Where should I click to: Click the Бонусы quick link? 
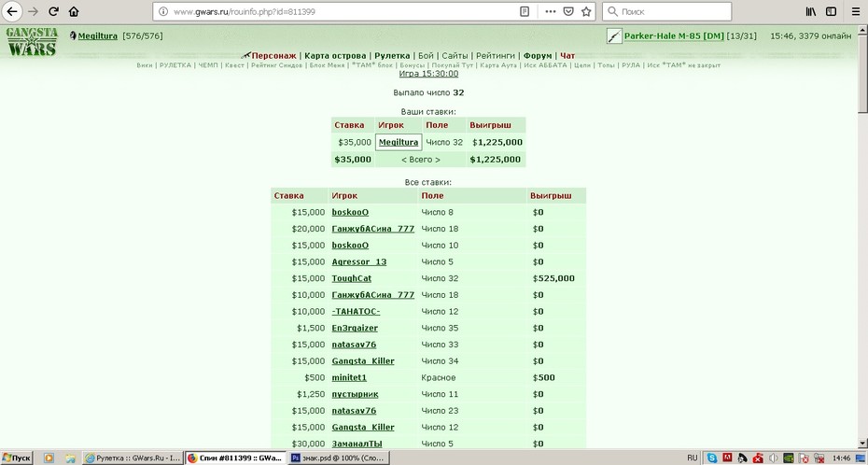[412, 65]
